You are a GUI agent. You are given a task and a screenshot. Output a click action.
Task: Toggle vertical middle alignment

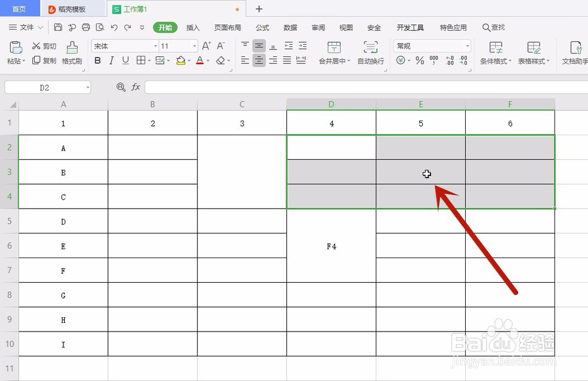click(259, 46)
